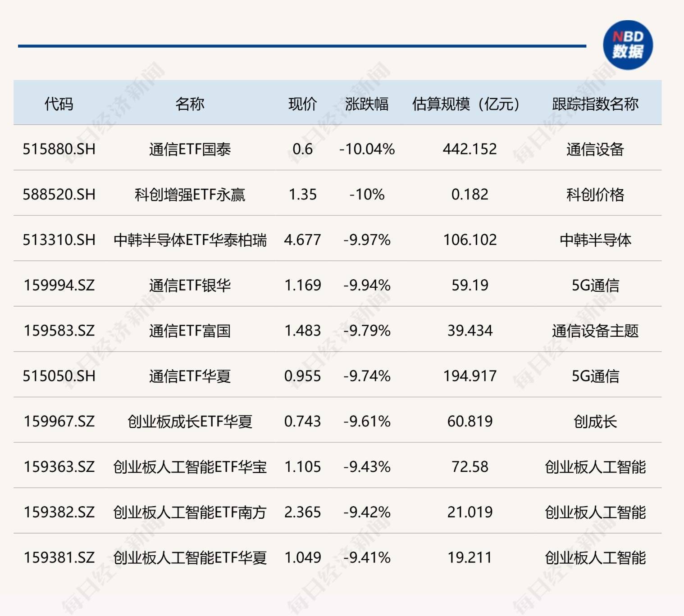Click the name 通信ETF华夏
Screen dimensions: 684x616
[190, 376]
